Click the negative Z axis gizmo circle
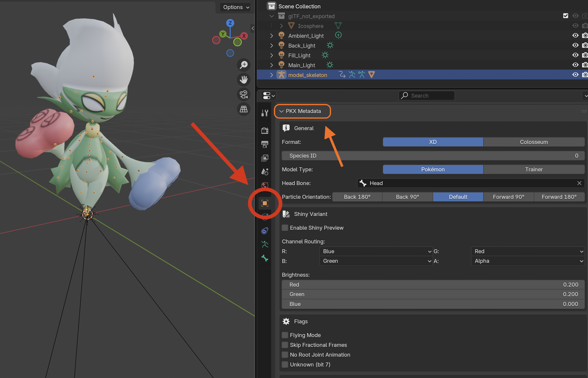 tap(230, 53)
